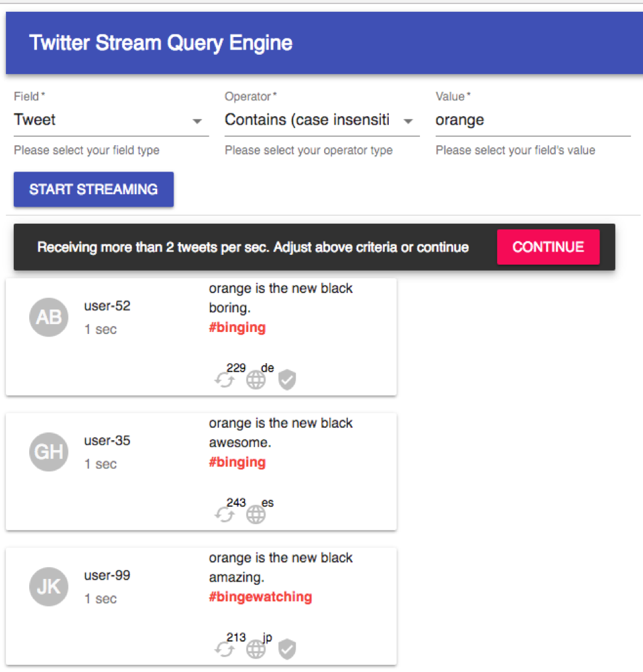This screenshot has width=643, height=672.
Task: Click retweet count 229
Action: [236, 368]
